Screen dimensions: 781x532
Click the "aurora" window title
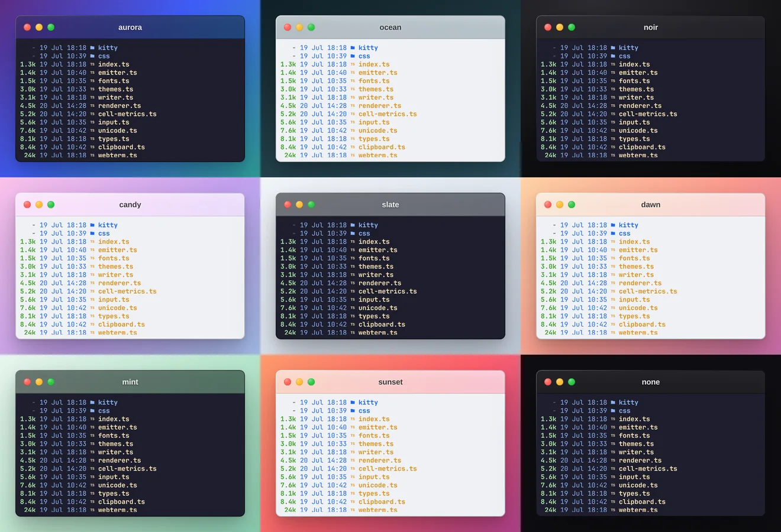(130, 27)
